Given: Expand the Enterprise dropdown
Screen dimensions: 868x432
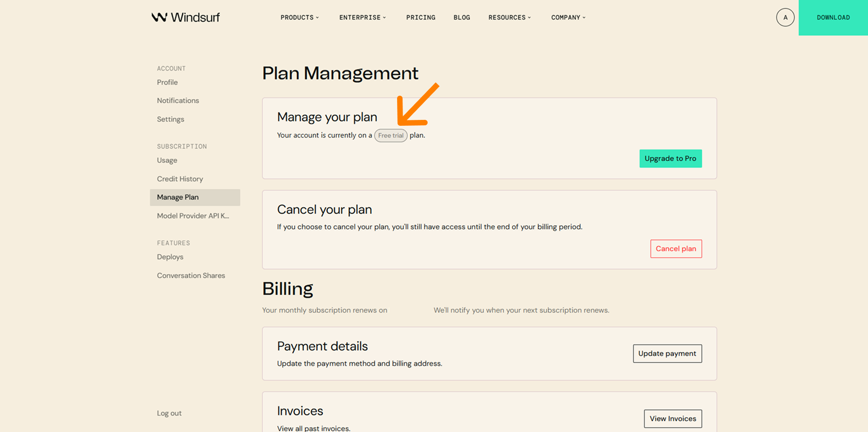Looking at the screenshot, I should pos(362,17).
